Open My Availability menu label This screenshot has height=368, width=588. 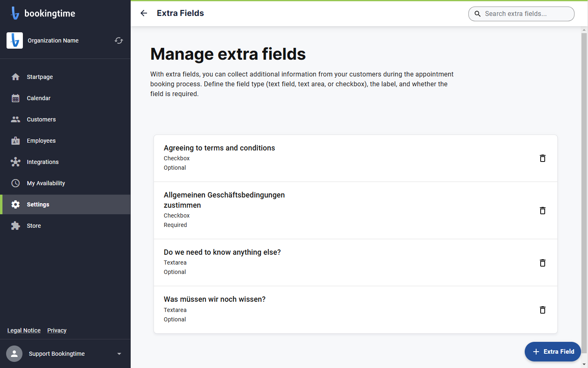[46, 183]
